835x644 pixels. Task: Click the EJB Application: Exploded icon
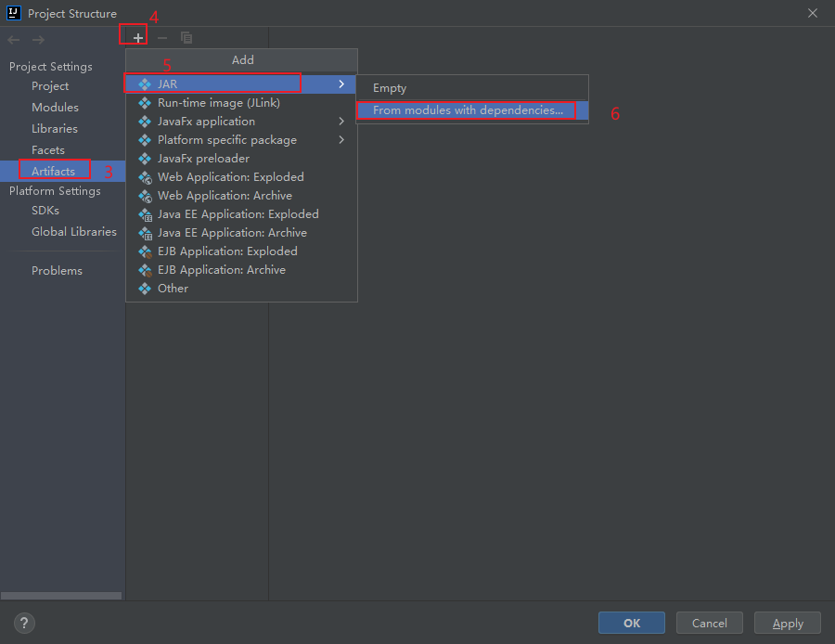tap(146, 252)
